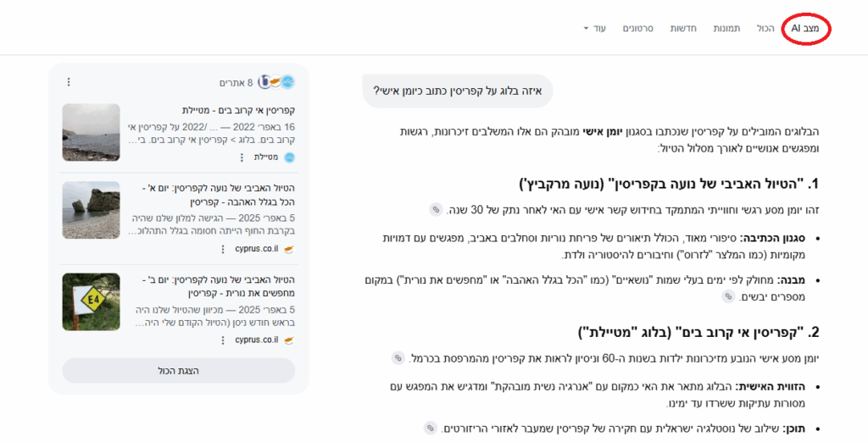Click the bold 'תוכן:' bullet label
The width and height of the screenshot is (868, 442).
pos(793,428)
